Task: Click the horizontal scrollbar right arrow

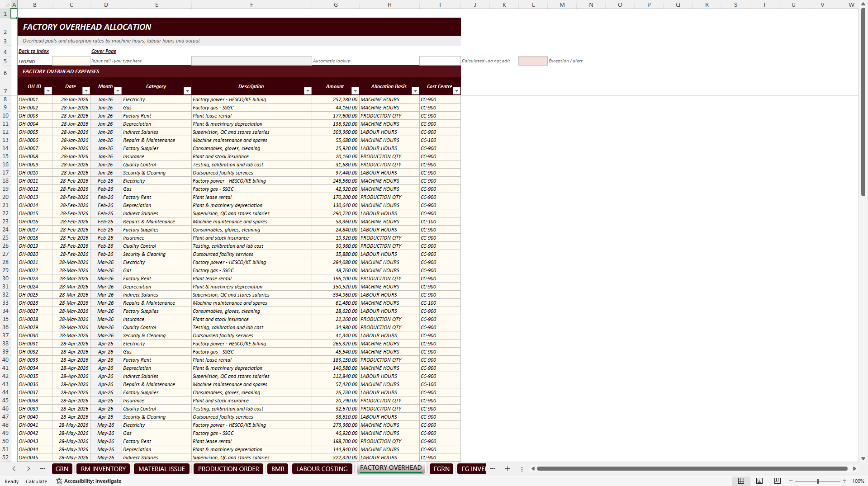Action: 854,469
